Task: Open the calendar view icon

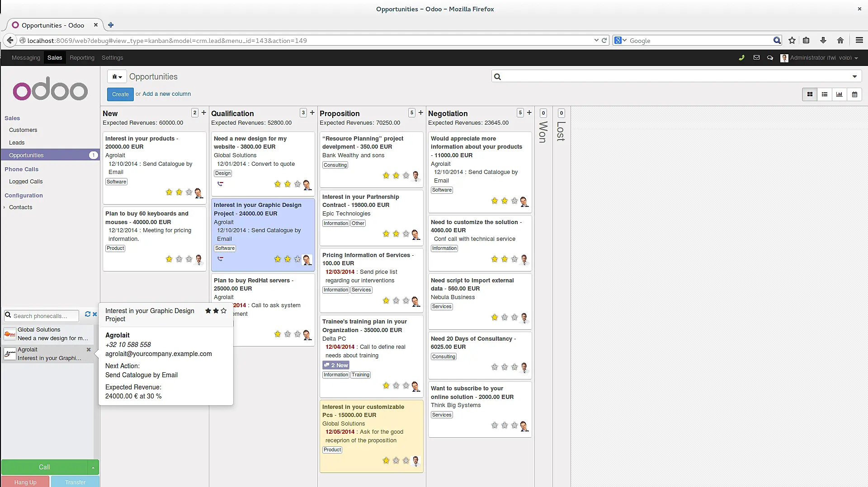Action: click(x=854, y=94)
